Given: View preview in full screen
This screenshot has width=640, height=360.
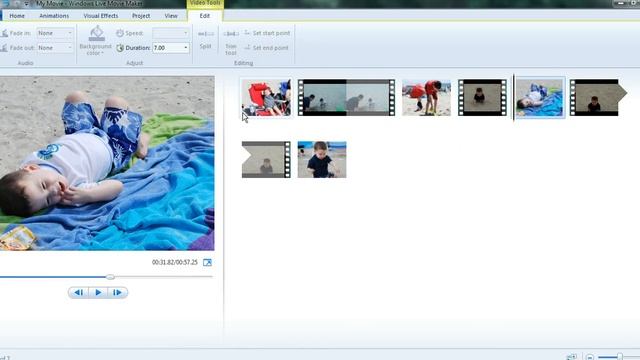Looking at the screenshot, I should coord(207,262).
